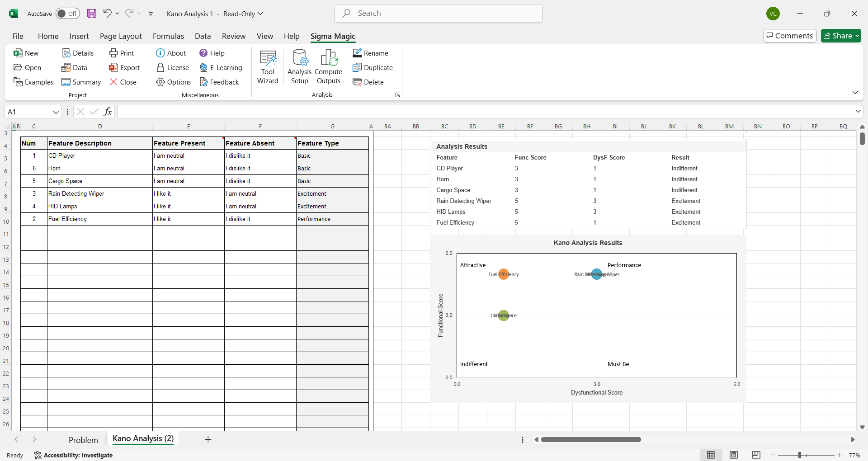The image size is (868, 461).
Task: Expand the formula bar
Action: pos(858,112)
